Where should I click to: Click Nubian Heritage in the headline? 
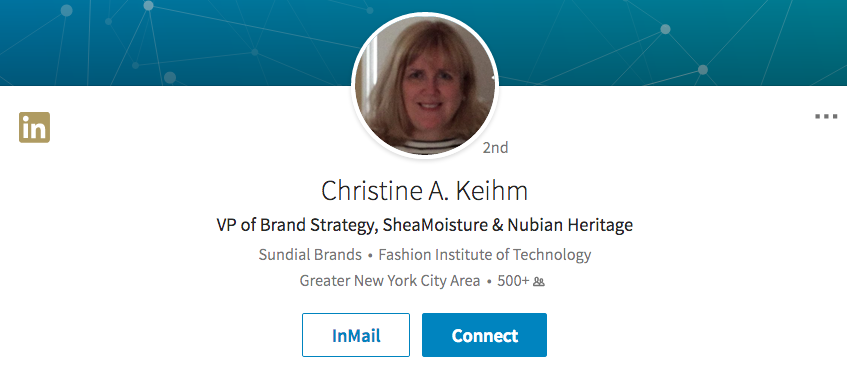pos(570,225)
